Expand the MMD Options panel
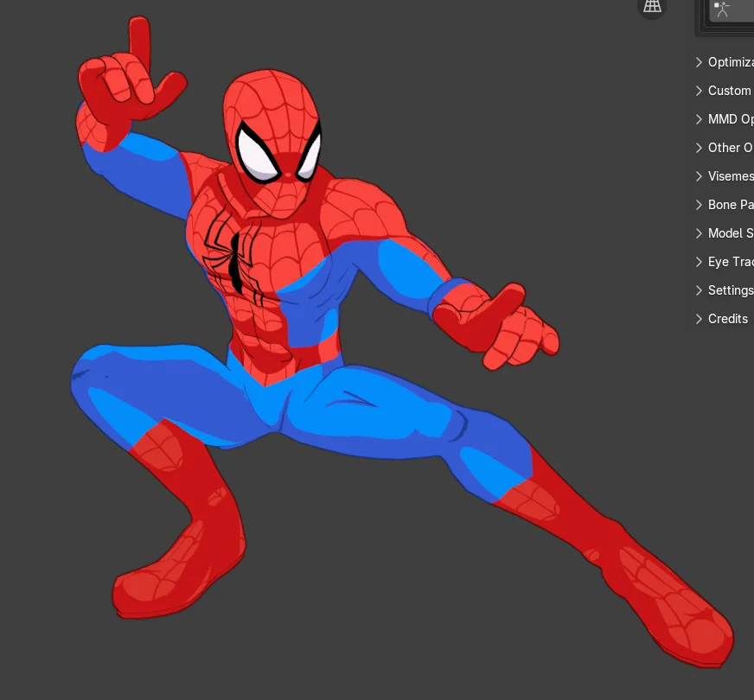Viewport: 754px width, 700px height. (x=699, y=119)
